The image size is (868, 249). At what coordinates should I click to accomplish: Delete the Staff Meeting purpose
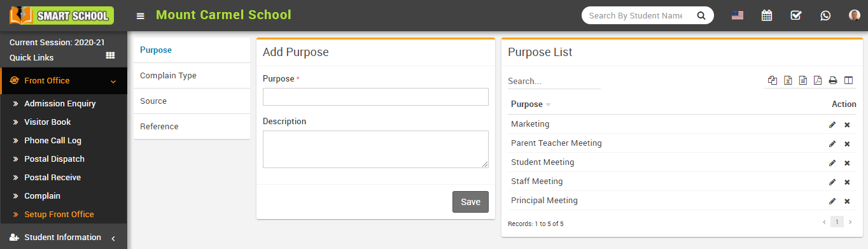(x=847, y=182)
